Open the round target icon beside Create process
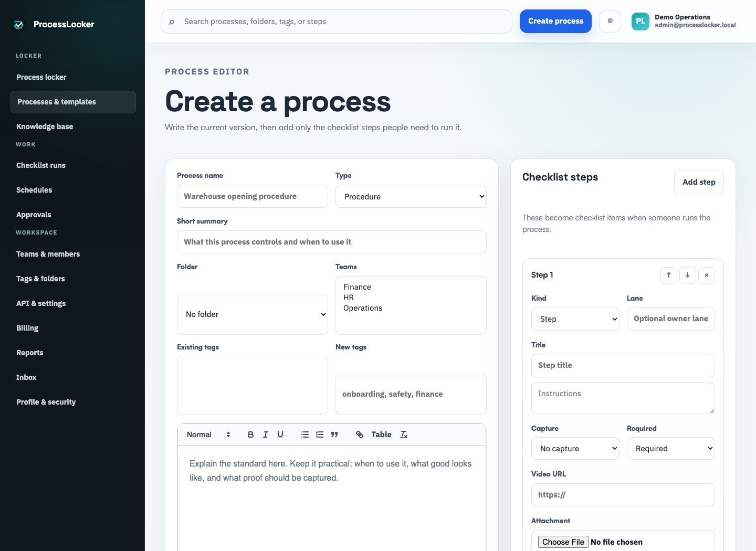 pyautogui.click(x=610, y=22)
